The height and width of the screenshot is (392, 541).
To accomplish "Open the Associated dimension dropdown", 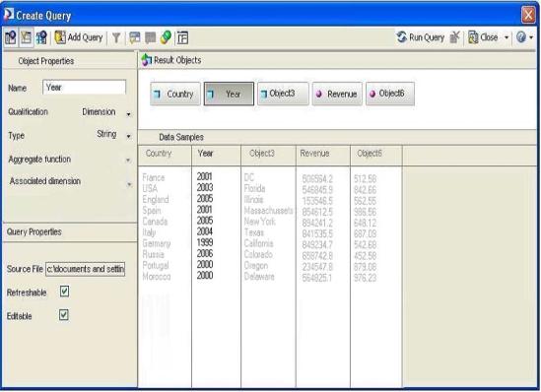I will pos(129,184).
